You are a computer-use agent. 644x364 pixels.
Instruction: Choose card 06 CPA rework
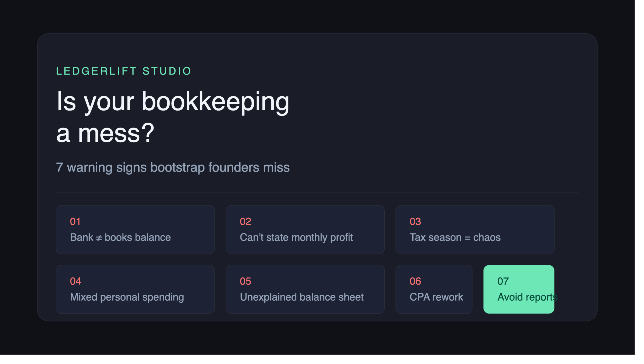pyautogui.click(x=434, y=289)
